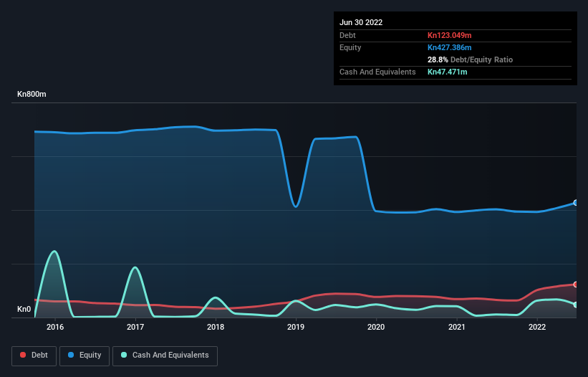The image size is (588, 377).
Task: Click the Kn0 y-axis label
Action: pos(24,309)
